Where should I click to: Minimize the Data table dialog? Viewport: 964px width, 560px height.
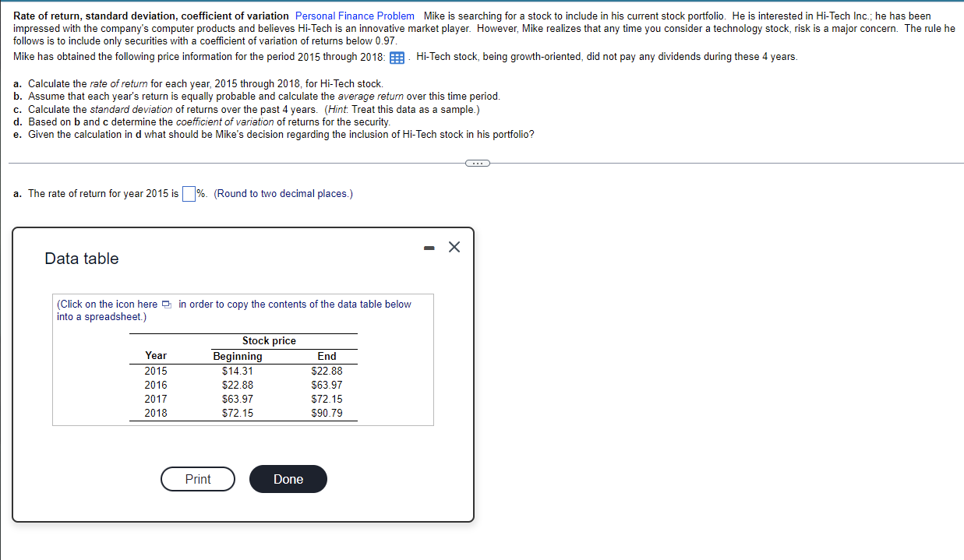click(429, 247)
